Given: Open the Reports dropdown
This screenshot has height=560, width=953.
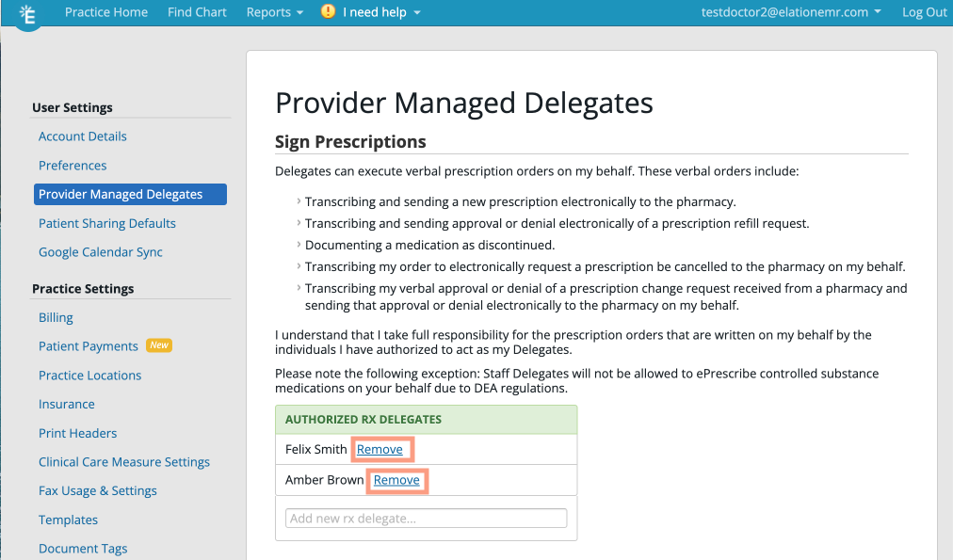Looking at the screenshot, I should click(273, 12).
